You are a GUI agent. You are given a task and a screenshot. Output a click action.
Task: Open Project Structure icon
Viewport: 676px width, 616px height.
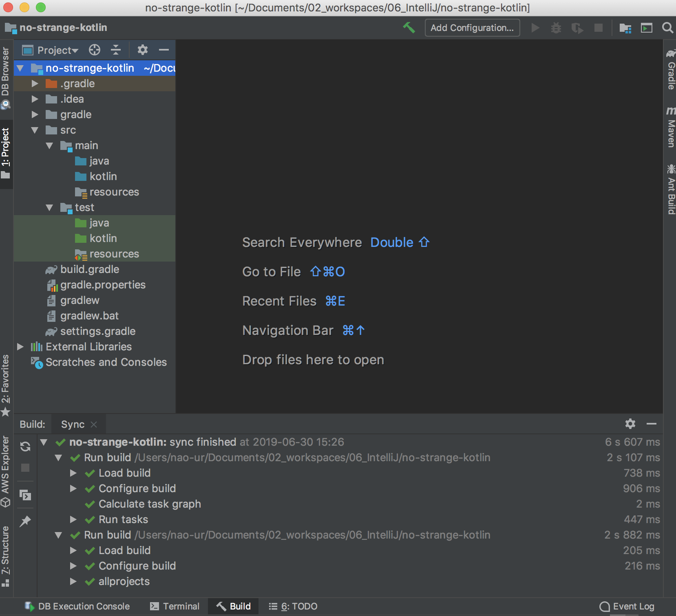(x=625, y=28)
